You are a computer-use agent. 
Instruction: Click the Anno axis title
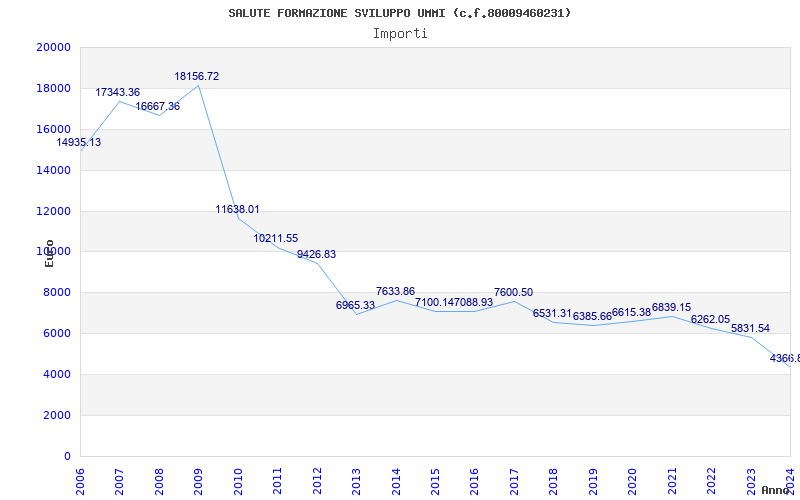coord(775,490)
